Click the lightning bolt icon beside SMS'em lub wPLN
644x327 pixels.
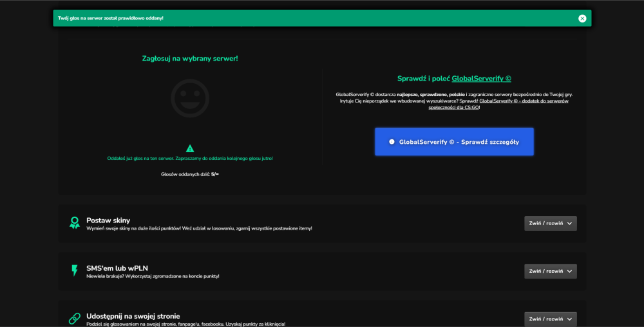(x=74, y=270)
